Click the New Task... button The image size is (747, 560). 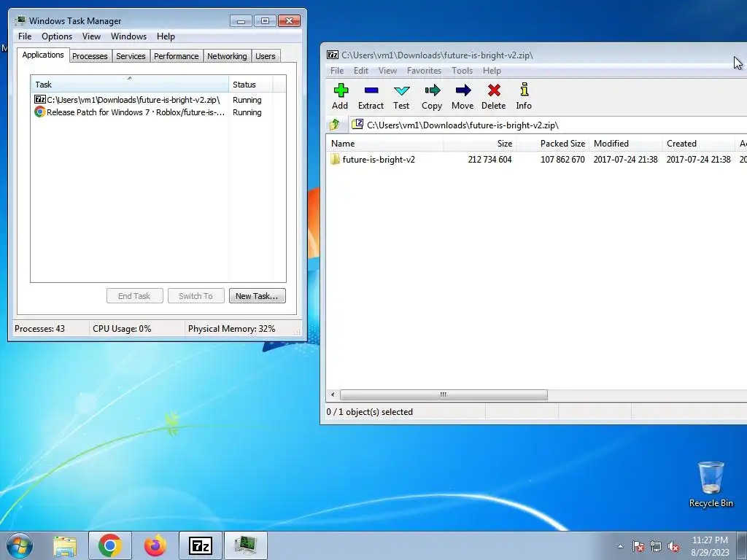coord(258,296)
